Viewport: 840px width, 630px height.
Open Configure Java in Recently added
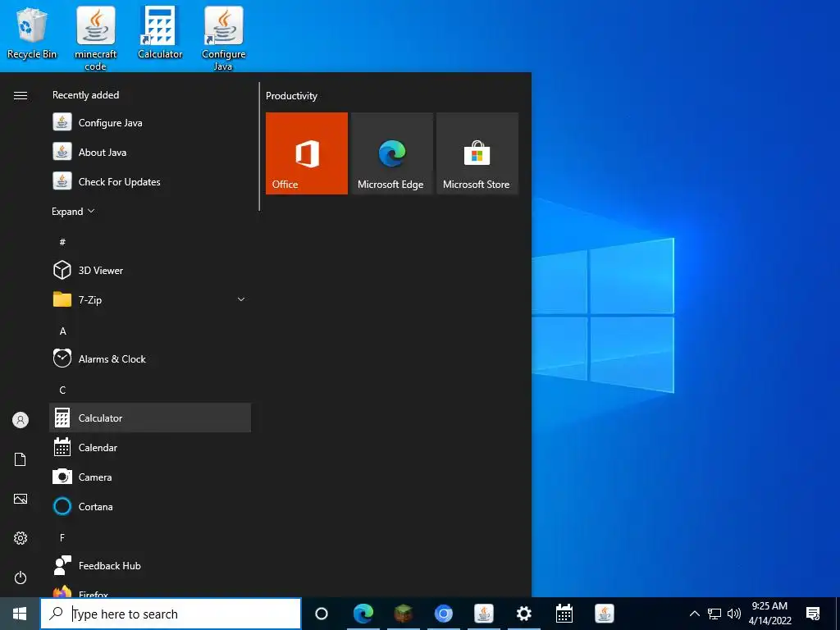pyautogui.click(x=150, y=123)
